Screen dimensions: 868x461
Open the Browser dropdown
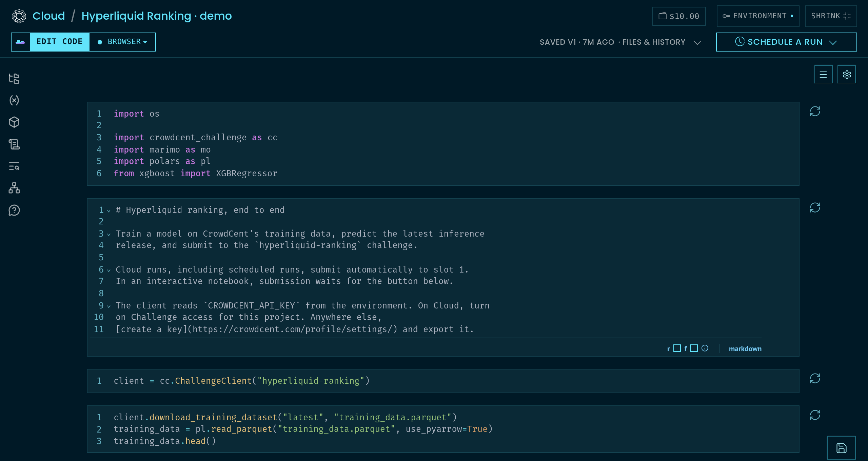point(122,42)
